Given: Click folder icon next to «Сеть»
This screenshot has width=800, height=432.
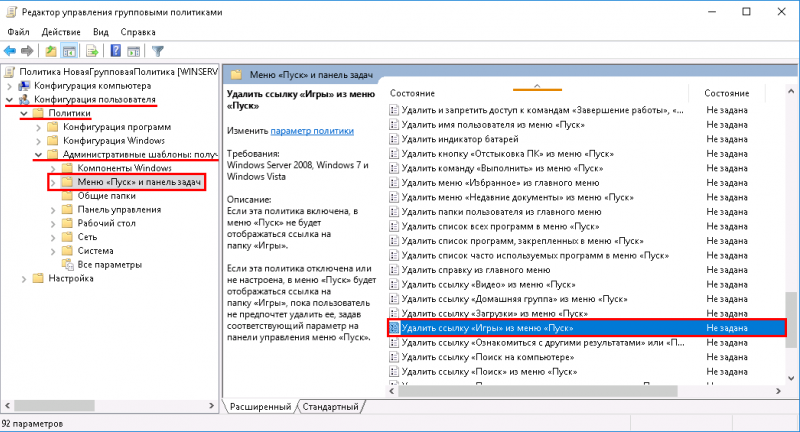Looking at the screenshot, I should [67, 237].
